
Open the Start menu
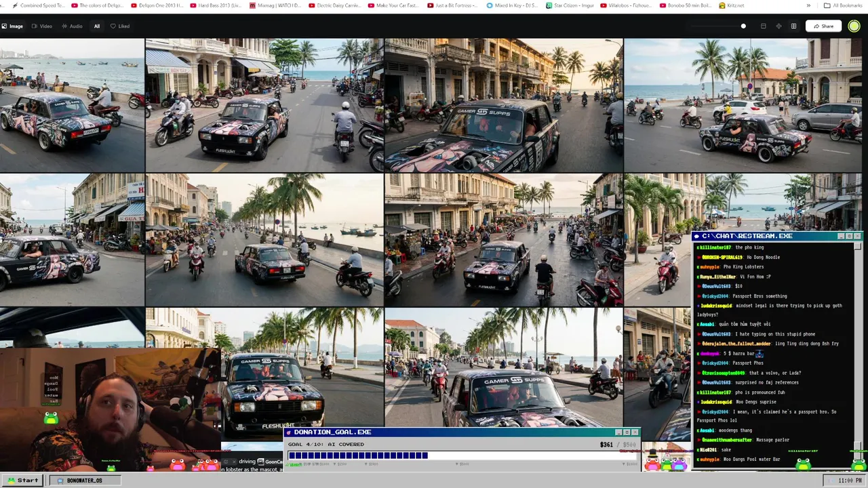point(23,481)
